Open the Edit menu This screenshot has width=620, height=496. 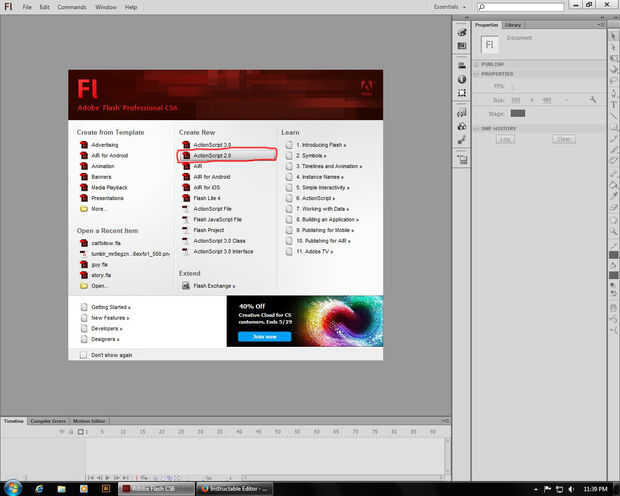point(44,7)
